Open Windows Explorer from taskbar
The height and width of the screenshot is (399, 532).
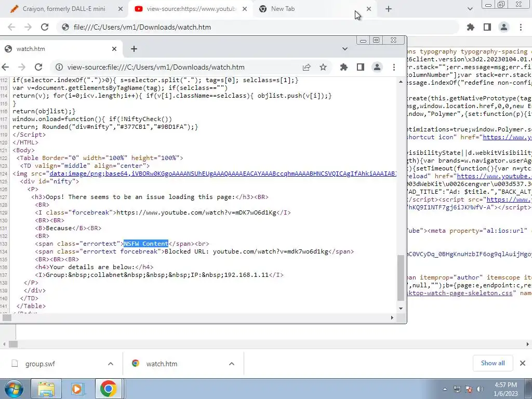tap(46, 389)
